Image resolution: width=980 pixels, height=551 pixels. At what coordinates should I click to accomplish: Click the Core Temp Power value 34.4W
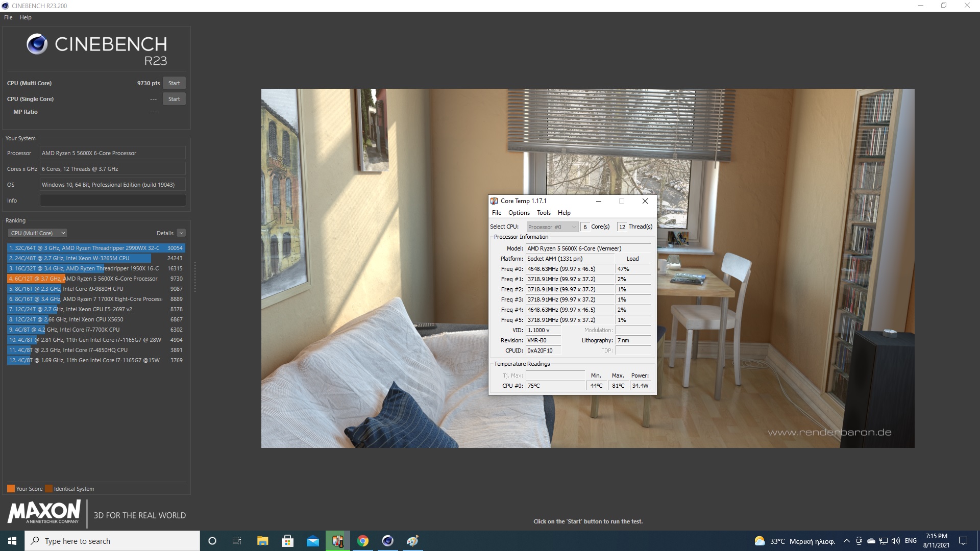click(640, 386)
